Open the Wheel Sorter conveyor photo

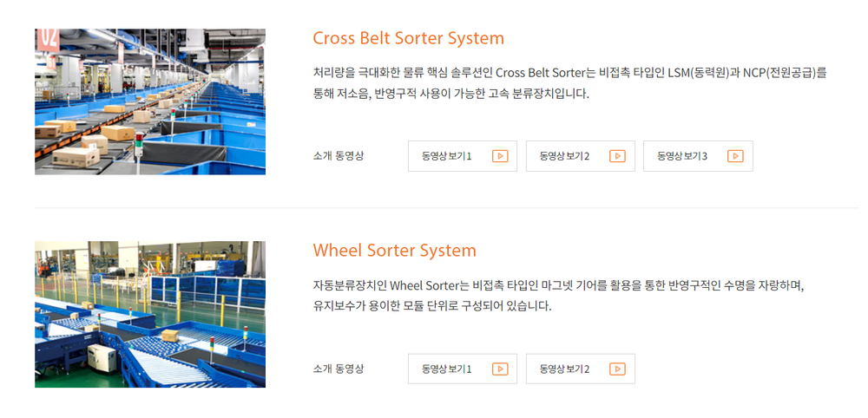click(x=150, y=314)
